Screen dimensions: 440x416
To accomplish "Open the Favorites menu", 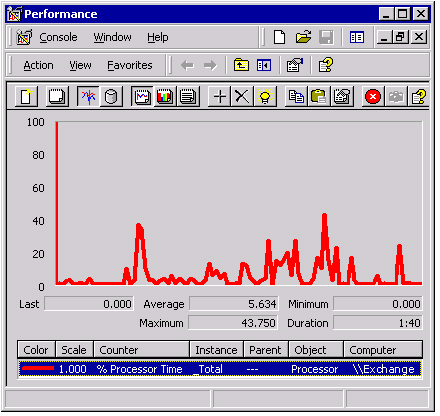I will (130, 65).
